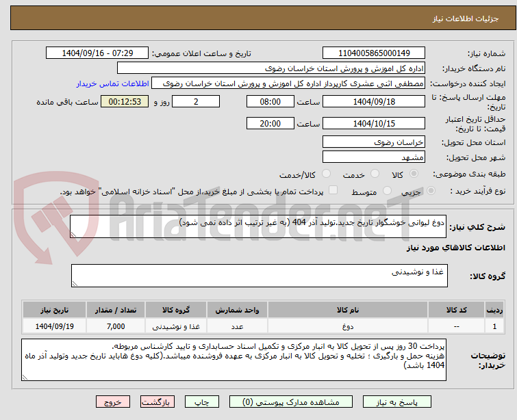
Task: Select the کالا/خدمت radio button
Action: point(326,174)
